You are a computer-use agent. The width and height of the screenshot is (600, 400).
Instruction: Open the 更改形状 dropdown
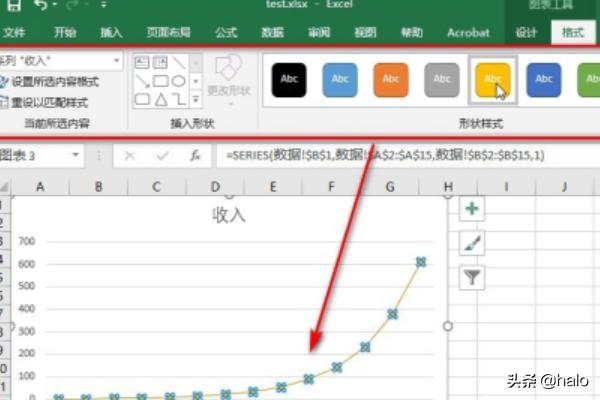coord(229,81)
